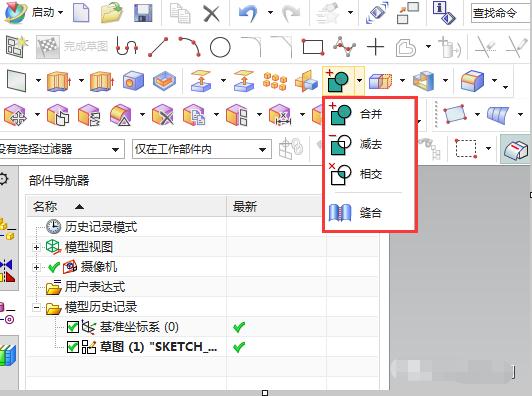Select the Rectangle sketch tool
Viewport: 532px width, 396px height.
pos(313,47)
